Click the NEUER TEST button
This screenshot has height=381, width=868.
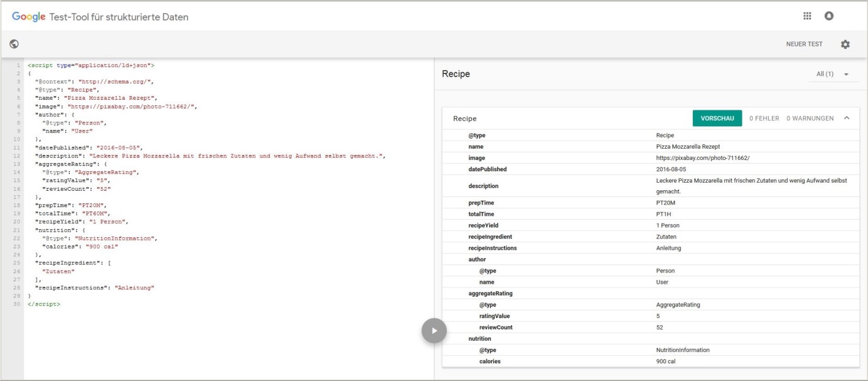[x=804, y=45]
